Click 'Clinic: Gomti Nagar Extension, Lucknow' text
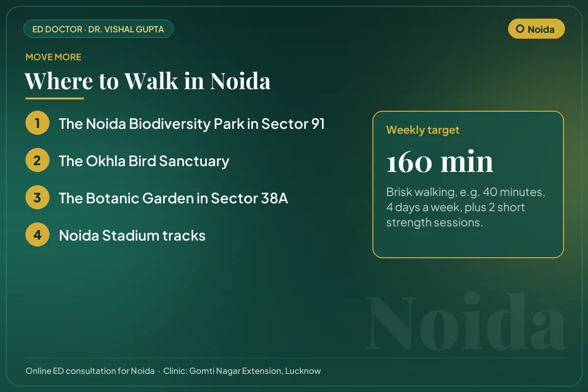The image size is (588, 392). pyautogui.click(x=242, y=371)
